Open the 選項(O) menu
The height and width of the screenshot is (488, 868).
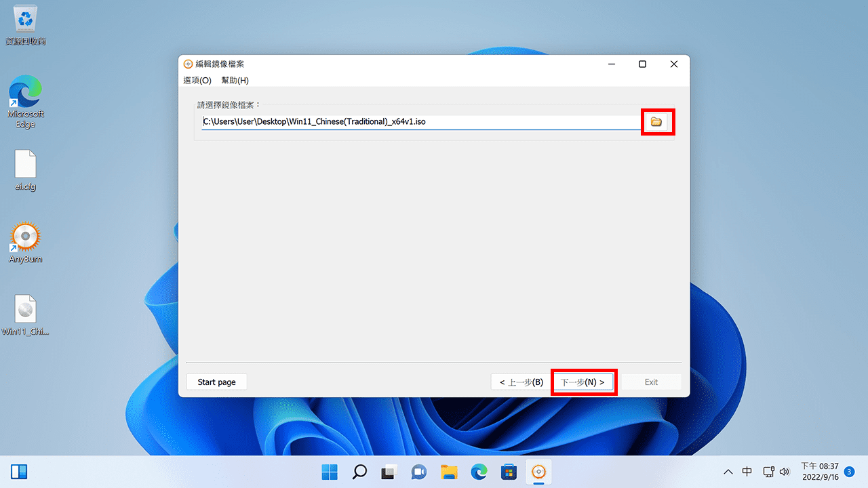click(x=197, y=81)
